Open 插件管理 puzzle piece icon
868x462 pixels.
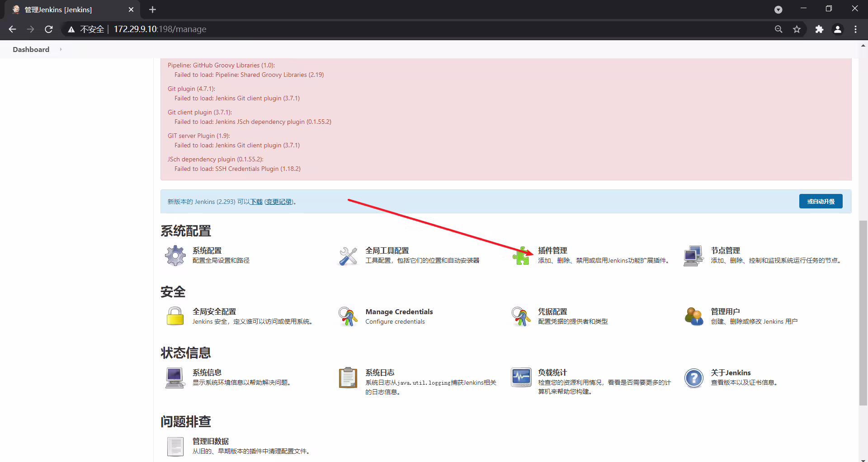(521, 256)
